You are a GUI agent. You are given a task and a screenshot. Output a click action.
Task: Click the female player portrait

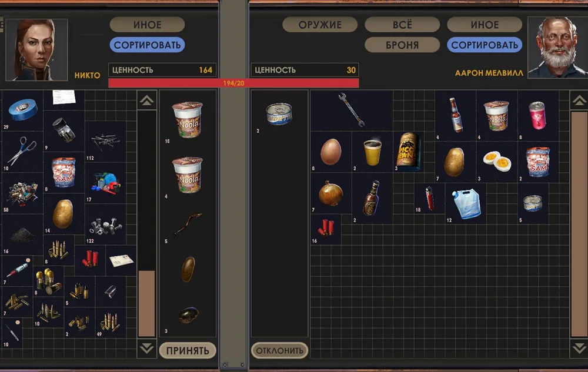coord(36,50)
